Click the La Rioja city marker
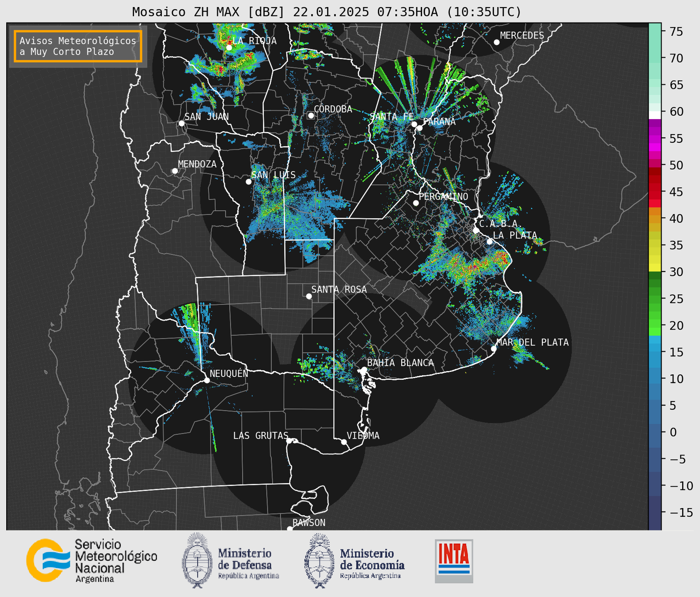This screenshot has height=597, width=700. (x=229, y=48)
